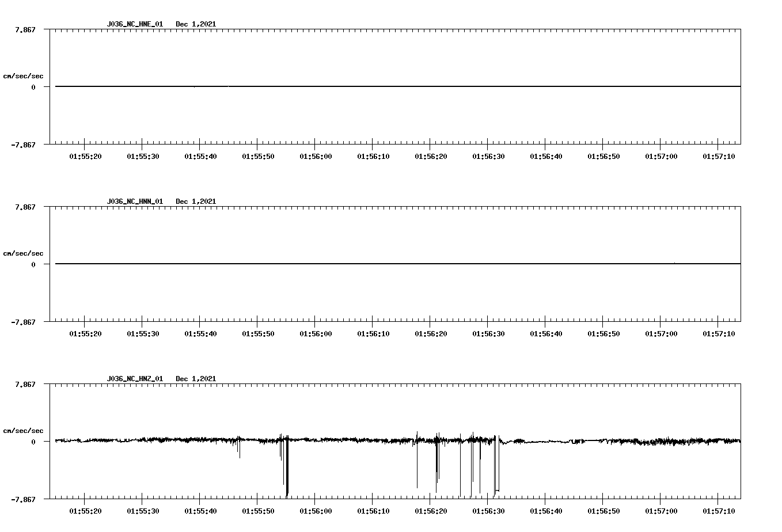Click the date 'Dec 1,2021' above the HNZ plot

pyautogui.click(x=196, y=379)
